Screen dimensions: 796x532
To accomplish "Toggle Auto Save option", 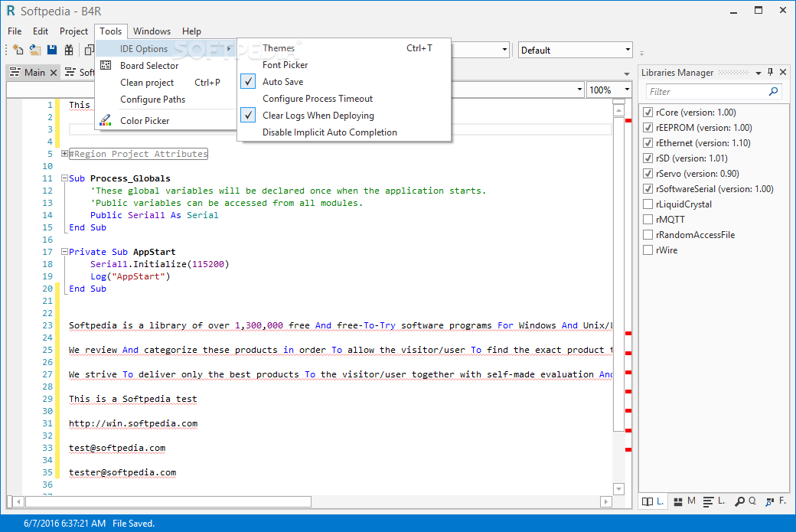I will 344,82.
